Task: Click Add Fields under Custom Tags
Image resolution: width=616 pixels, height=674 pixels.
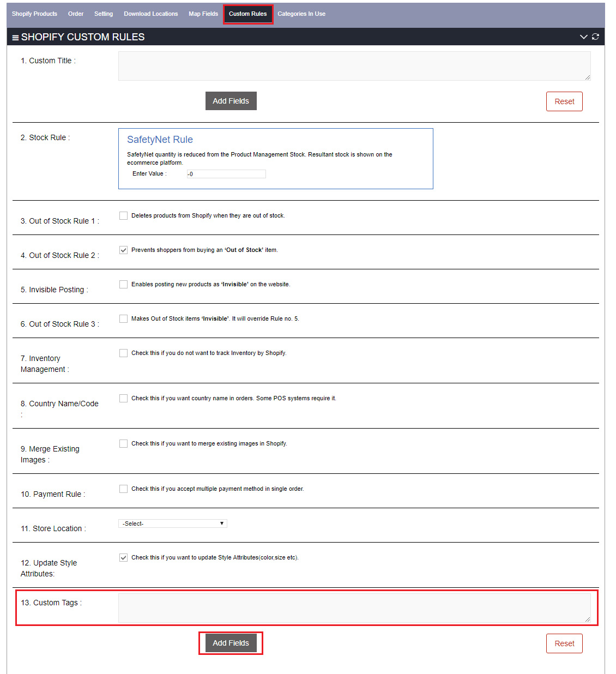Action: pyautogui.click(x=231, y=643)
